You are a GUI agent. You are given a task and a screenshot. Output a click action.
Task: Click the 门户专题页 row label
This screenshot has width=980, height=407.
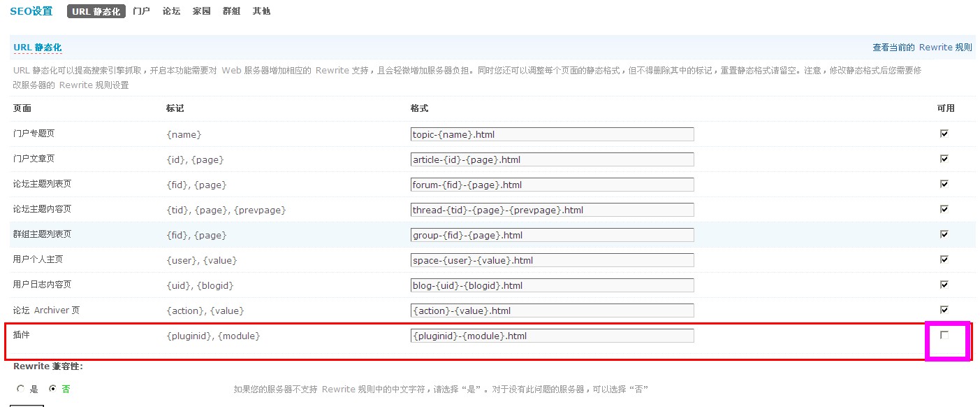click(33, 133)
